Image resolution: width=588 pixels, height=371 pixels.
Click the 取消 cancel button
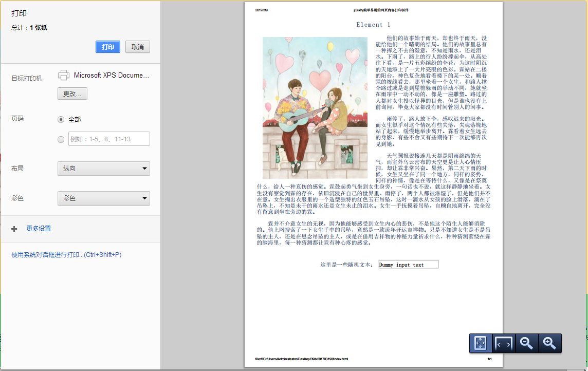(138, 47)
